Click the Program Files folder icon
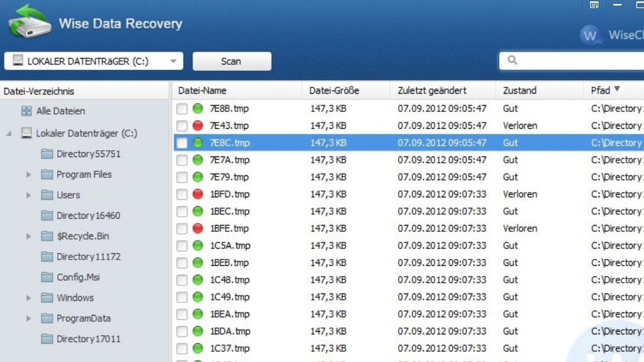 coord(47,175)
